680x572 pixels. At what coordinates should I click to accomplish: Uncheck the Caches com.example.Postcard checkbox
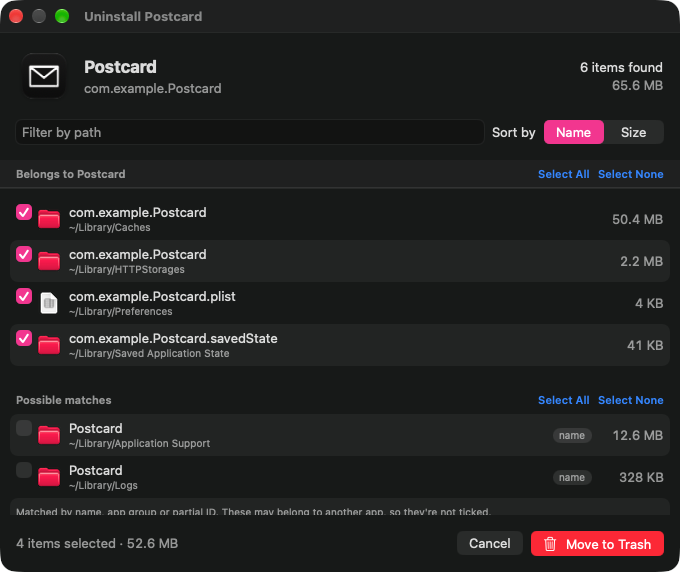[x=24, y=212]
